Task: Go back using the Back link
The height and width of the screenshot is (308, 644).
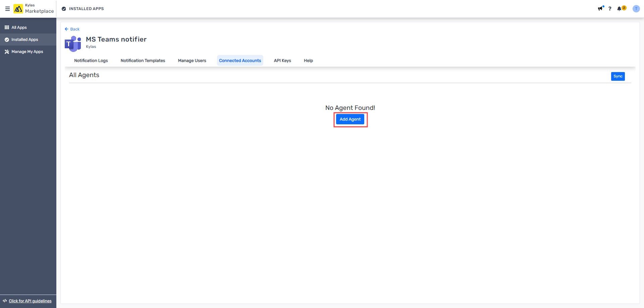Action: 72,29
